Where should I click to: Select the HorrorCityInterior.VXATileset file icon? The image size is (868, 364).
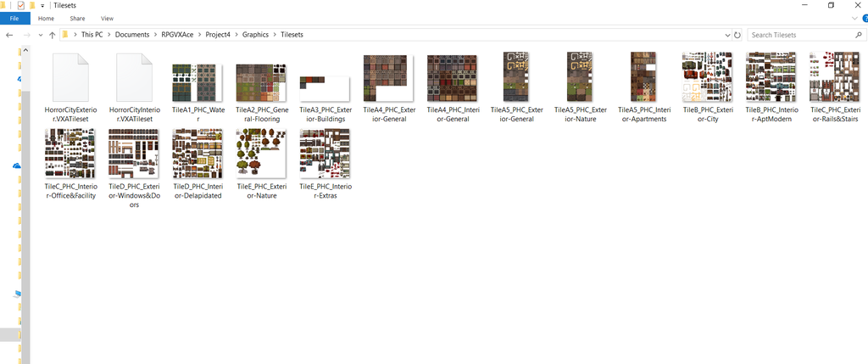tap(134, 78)
